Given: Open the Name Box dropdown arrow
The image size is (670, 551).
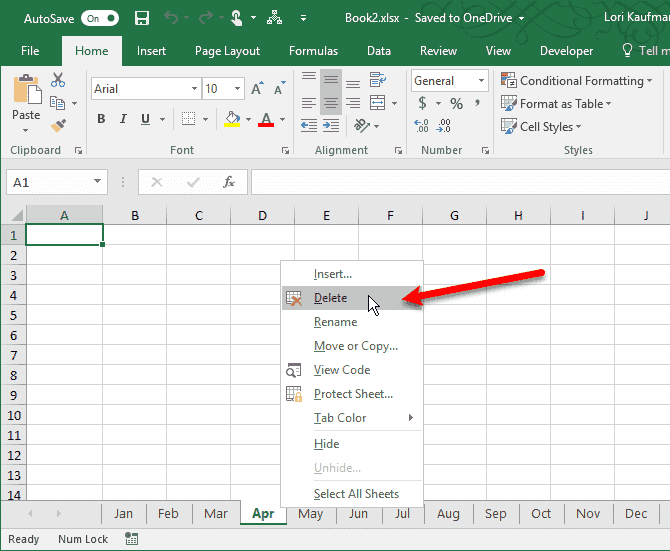Looking at the screenshot, I should [x=98, y=182].
